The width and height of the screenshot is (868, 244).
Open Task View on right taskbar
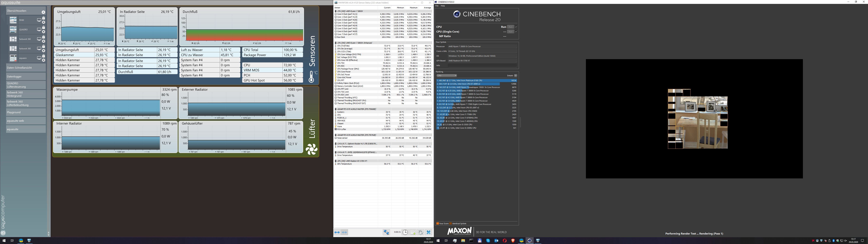tap(446, 241)
